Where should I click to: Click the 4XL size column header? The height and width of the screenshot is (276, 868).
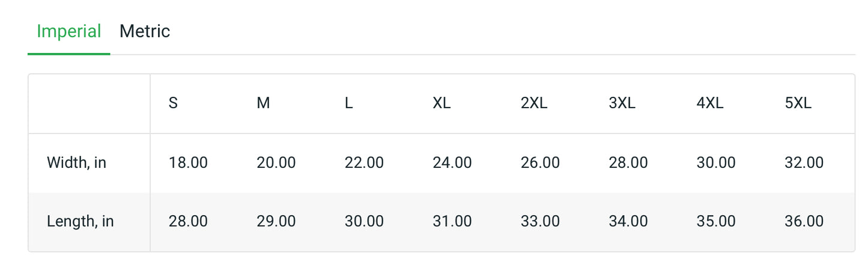click(x=710, y=103)
